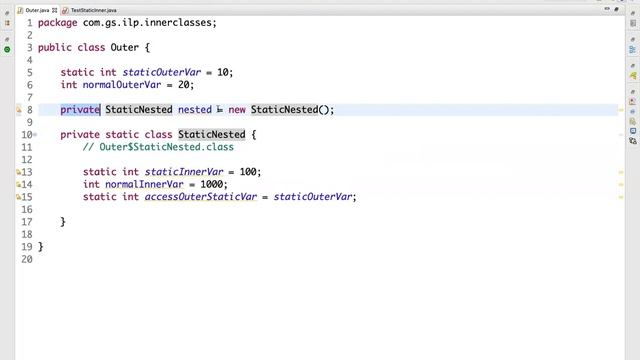
Task: Jump to line 14 warning in overview ruler
Action: pos(621,184)
